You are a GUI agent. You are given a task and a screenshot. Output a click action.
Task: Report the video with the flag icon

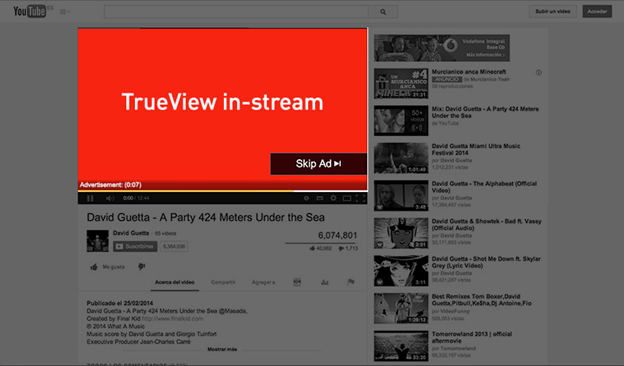pyautogui.click(x=351, y=282)
